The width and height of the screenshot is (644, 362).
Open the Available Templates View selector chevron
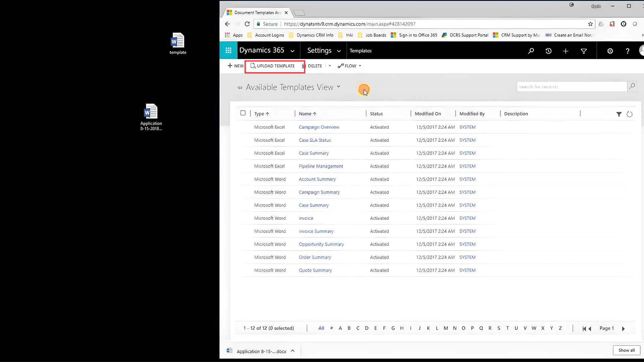pyautogui.click(x=338, y=86)
